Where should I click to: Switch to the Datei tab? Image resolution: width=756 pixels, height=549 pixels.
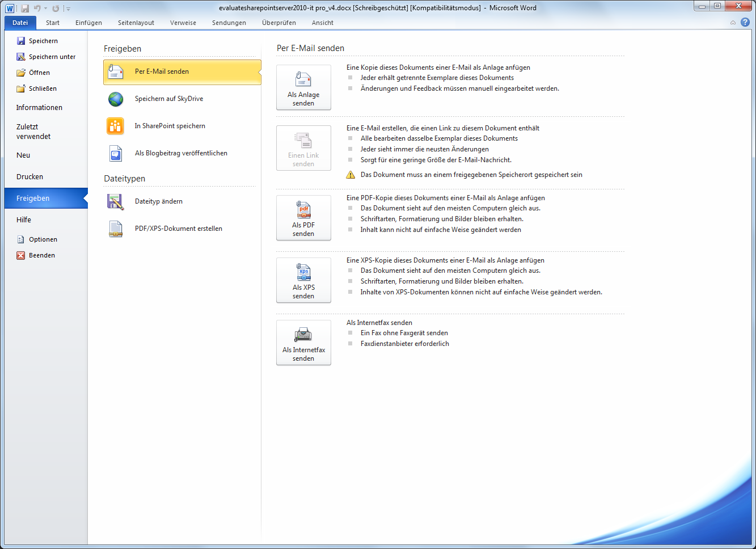point(20,23)
